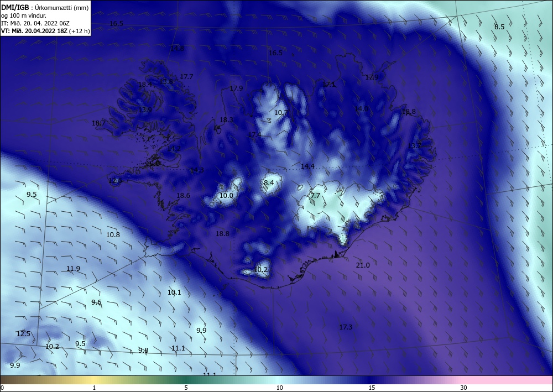Screen dimensions: 553x392
Task: Select the map value 18.6
Action: [x=183, y=196]
